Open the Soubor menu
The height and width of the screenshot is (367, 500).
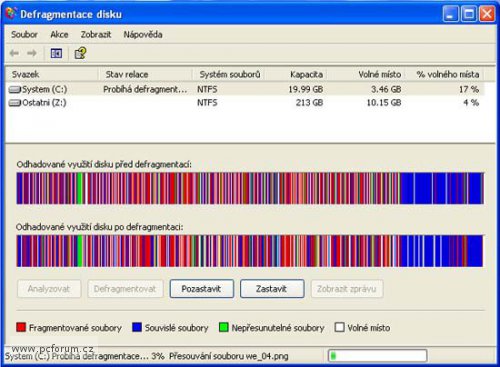(x=24, y=34)
